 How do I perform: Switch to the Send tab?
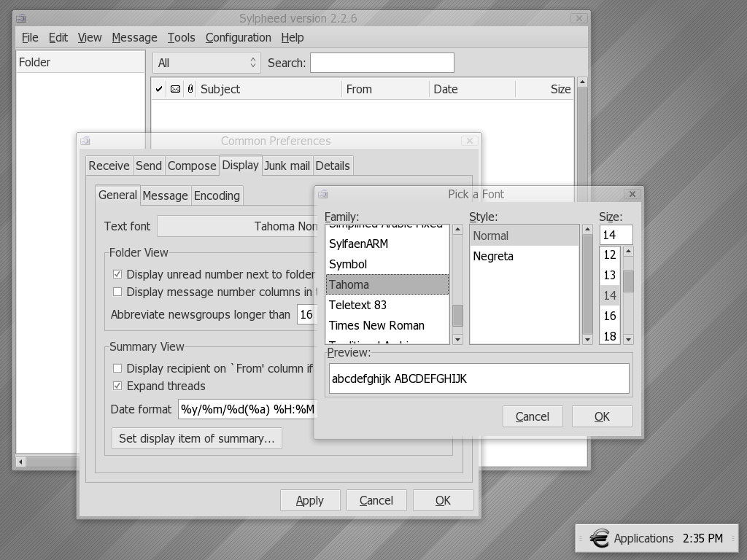[x=149, y=166]
